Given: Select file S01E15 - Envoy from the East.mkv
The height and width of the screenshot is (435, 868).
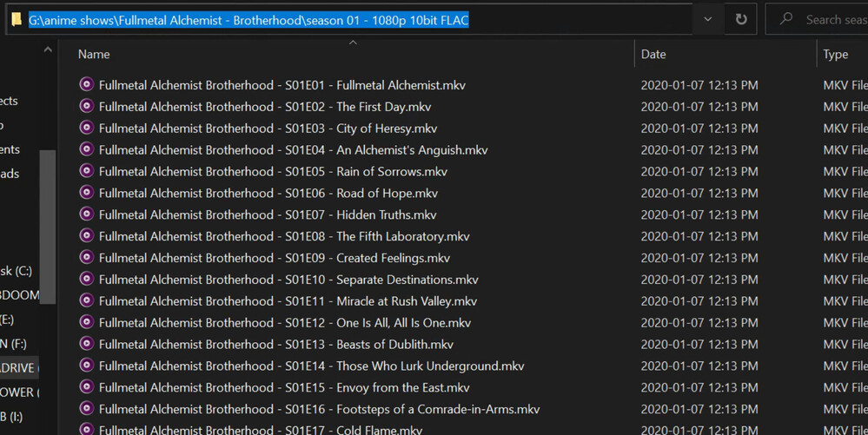Looking at the screenshot, I should click(x=284, y=387).
